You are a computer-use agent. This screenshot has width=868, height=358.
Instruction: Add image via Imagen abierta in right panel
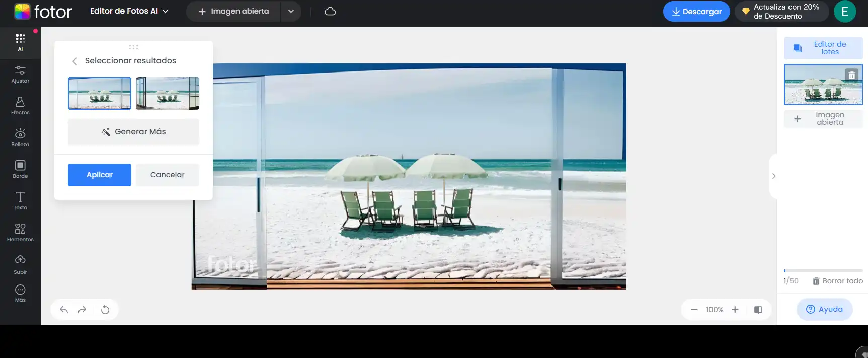point(823,119)
